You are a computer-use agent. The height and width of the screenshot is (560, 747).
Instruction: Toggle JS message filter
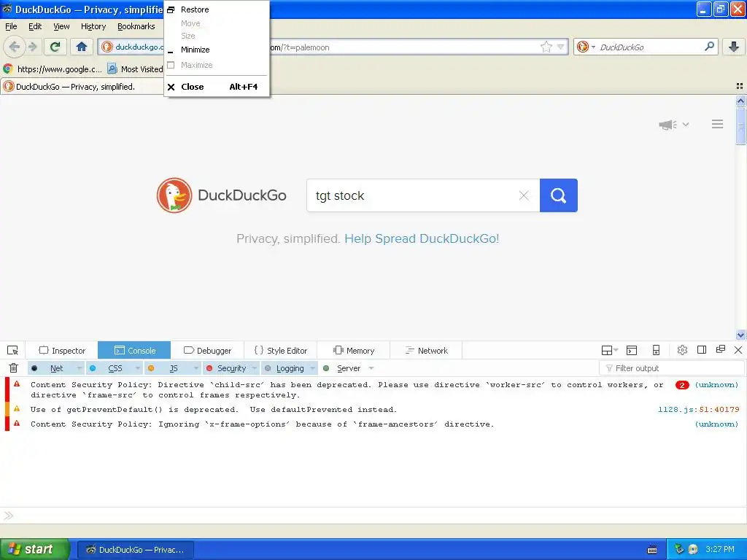pyautogui.click(x=167, y=368)
